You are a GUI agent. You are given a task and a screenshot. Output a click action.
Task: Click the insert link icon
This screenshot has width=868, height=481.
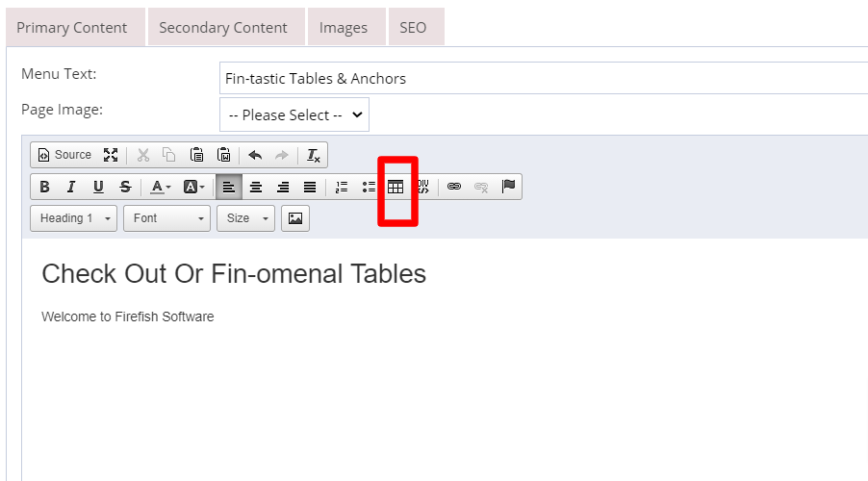coord(454,187)
